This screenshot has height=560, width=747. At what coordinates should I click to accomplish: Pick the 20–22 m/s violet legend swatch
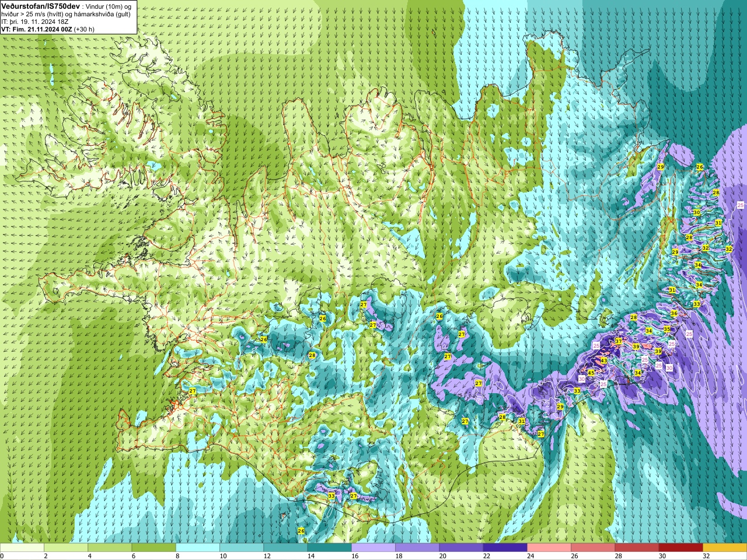[x=462, y=548]
